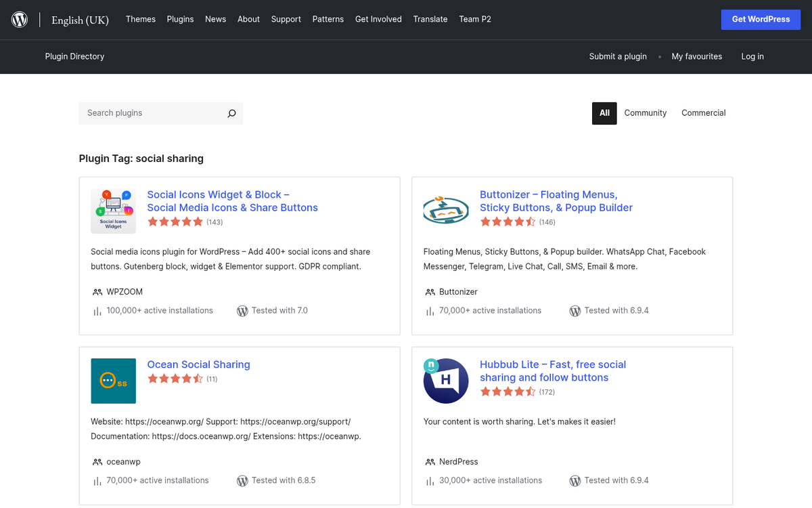
Task: Click the Hubbub Lite plugin logo
Action: (x=446, y=381)
